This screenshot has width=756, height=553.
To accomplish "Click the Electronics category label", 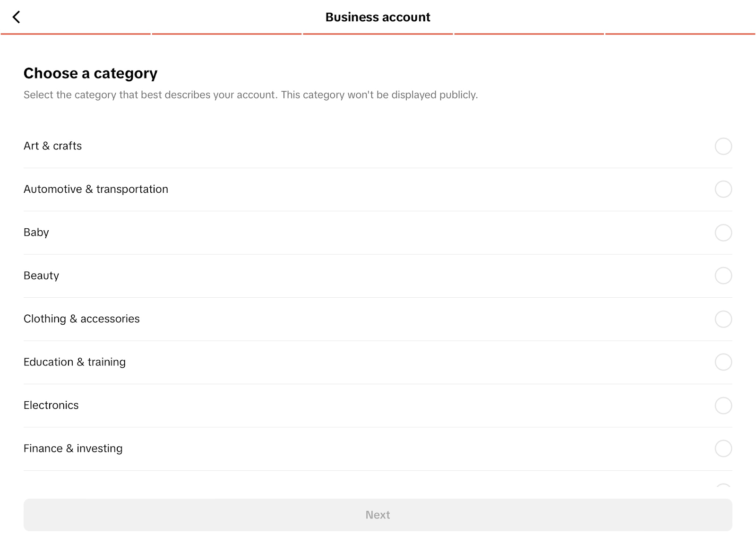I will pyautogui.click(x=51, y=406).
